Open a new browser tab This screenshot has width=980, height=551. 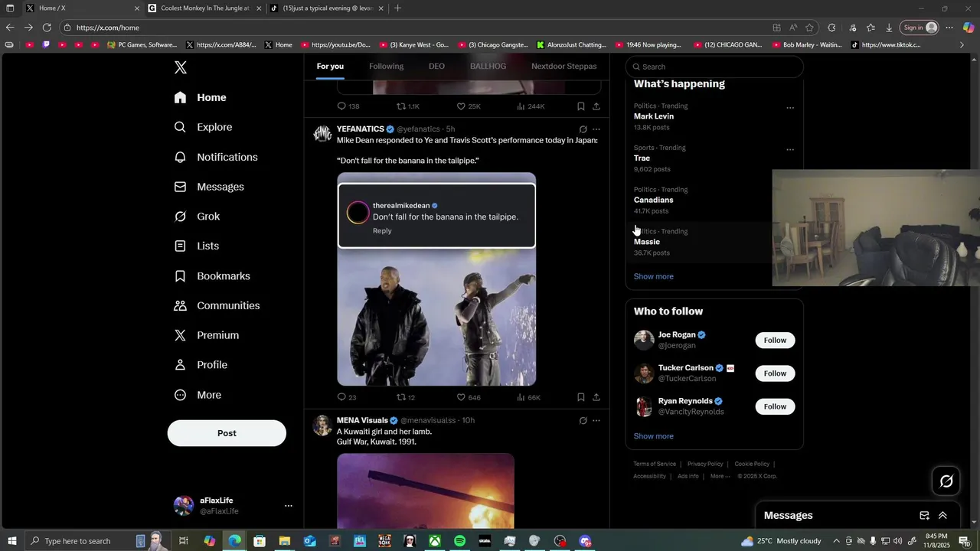pyautogui.click(x=397, y=8)
